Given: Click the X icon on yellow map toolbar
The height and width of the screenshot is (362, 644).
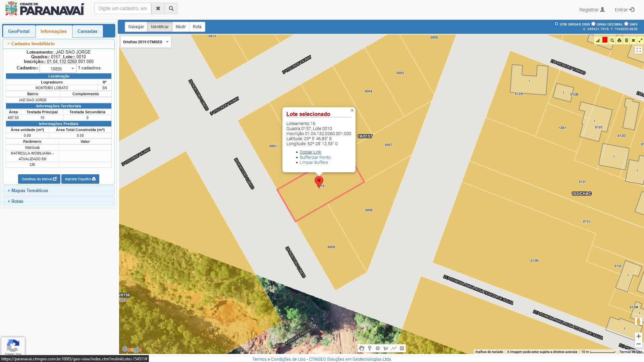Looking at the screenshot, I should [633, 41].
